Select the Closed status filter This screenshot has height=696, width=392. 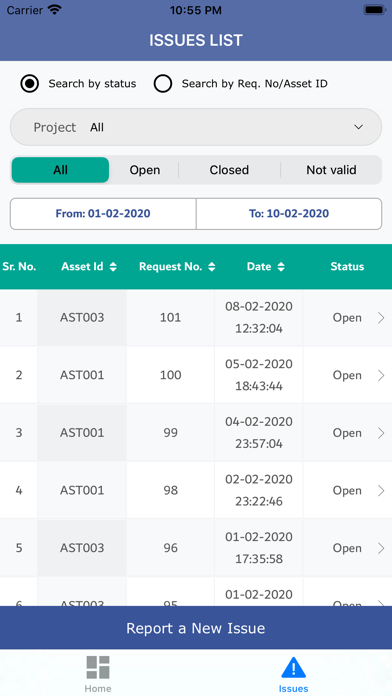[x=229, y=170]
